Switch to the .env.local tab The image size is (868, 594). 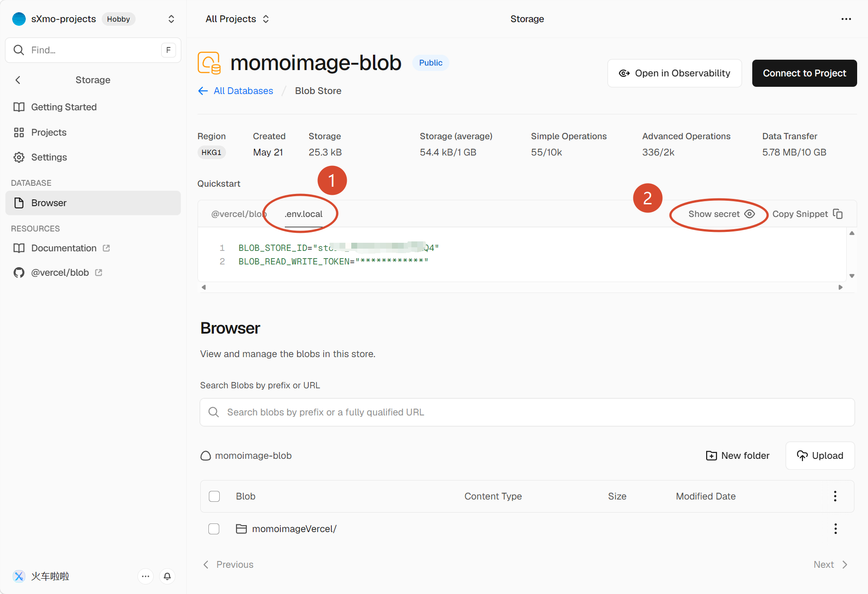304,214
